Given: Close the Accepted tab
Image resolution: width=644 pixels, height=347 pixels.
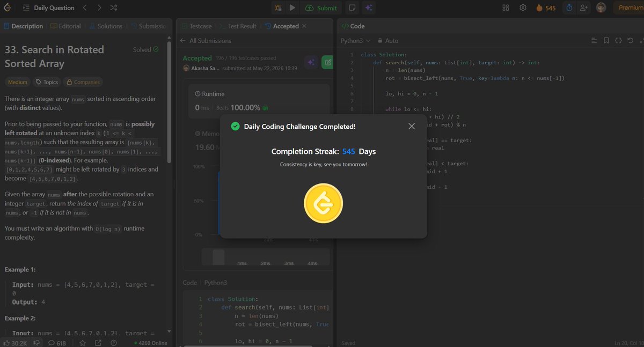Looking at the screenshot, I should [304, 26].
